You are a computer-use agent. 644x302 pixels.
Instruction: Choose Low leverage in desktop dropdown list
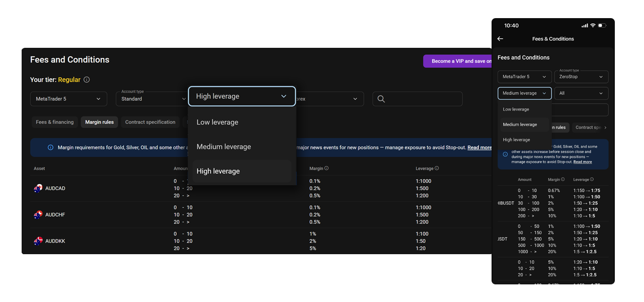(242, 122)
